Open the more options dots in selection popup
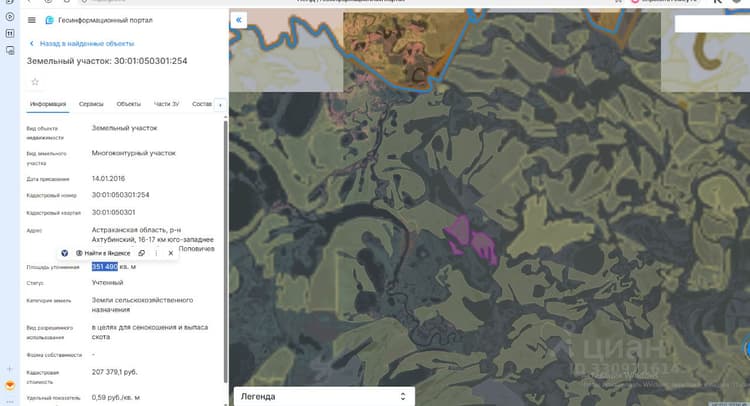The image size is (750, 406). click(156, 253)
